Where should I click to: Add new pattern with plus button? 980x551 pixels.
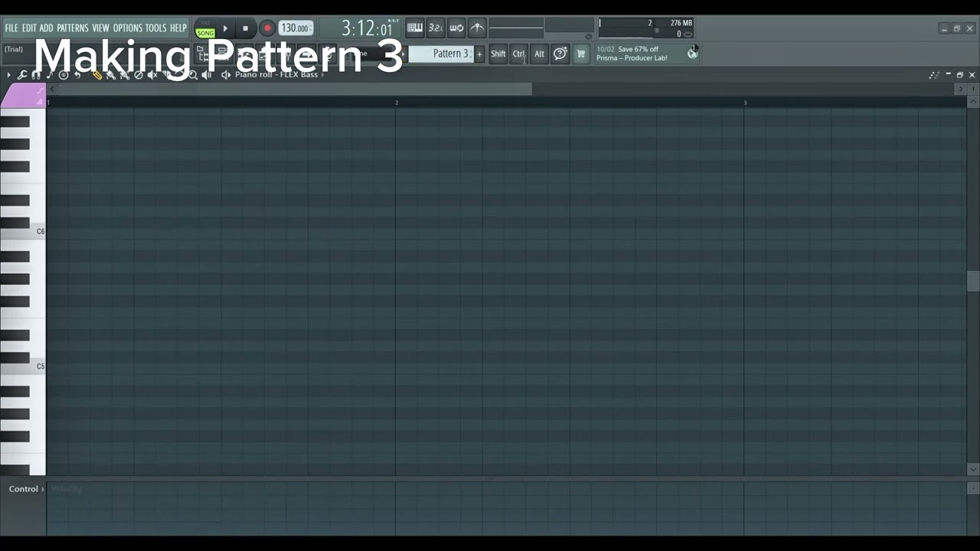click(x=479, y=54)
